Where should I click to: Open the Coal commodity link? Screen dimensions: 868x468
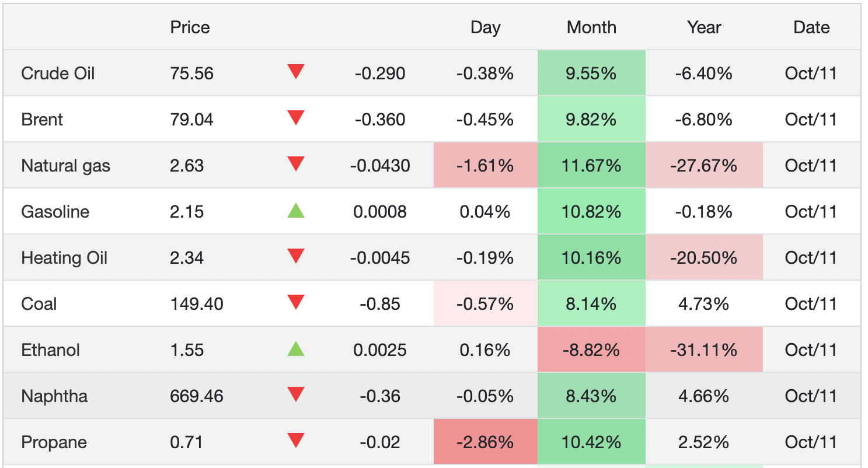coord(39,303)
